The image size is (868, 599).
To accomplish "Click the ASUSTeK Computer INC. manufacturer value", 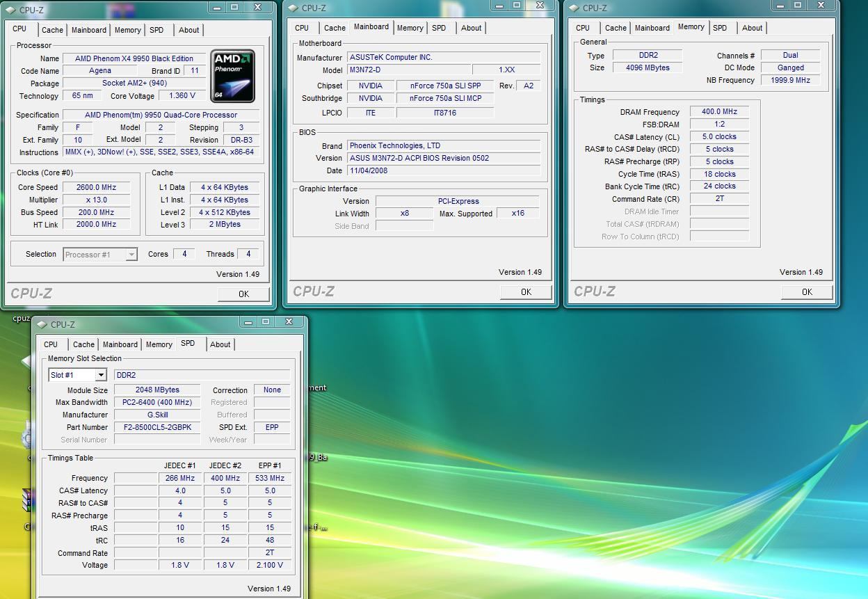I will click(x=444, y=58).
